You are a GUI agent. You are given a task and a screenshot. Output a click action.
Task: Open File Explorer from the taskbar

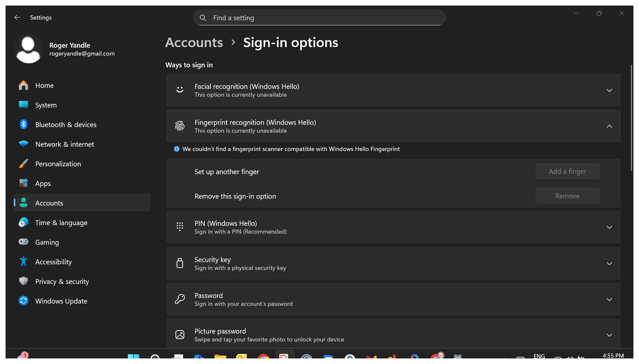click(x=220, y=357)
